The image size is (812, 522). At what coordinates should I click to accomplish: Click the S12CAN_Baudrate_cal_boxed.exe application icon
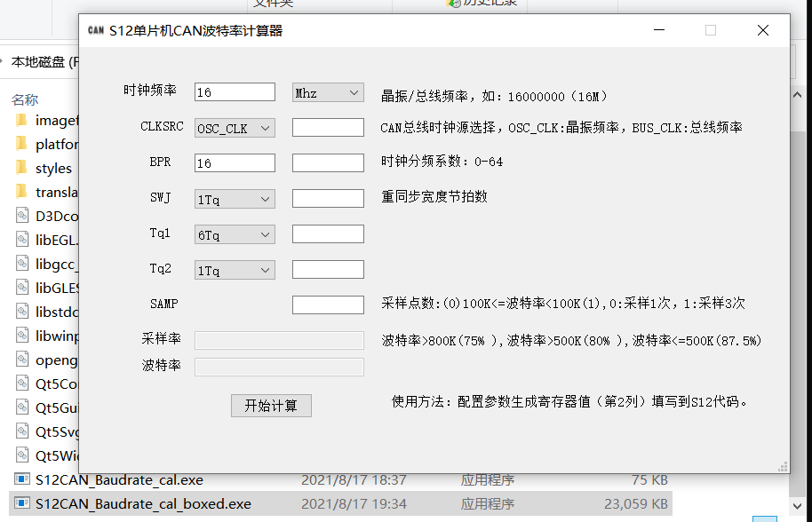[x=21, y=502]
